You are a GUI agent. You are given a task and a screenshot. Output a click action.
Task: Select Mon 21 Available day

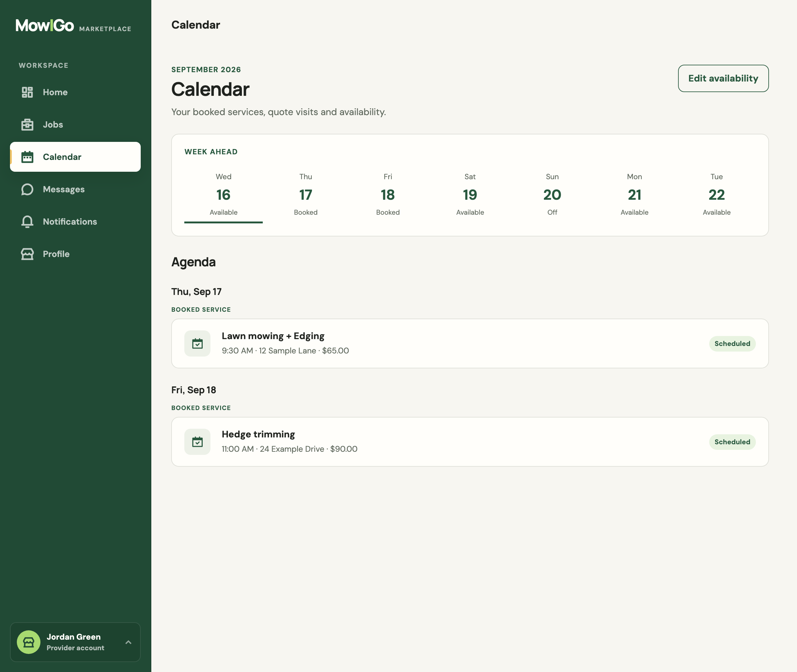[x=634, y=195]
